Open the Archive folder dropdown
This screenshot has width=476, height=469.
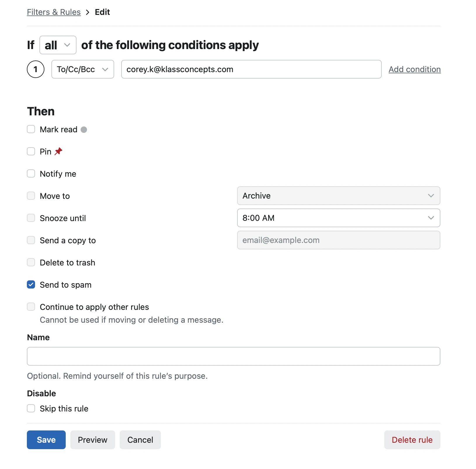click(x=338, y=196)
